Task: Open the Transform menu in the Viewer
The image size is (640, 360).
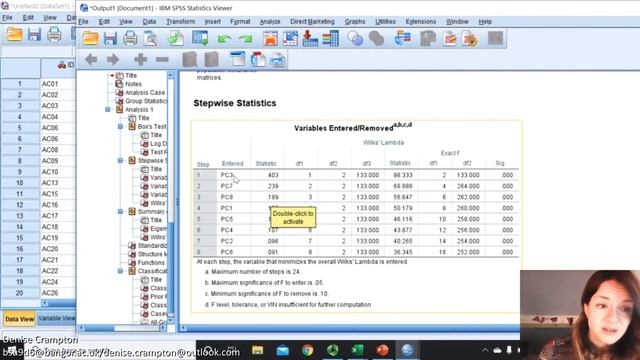Action: click(180, 22)
